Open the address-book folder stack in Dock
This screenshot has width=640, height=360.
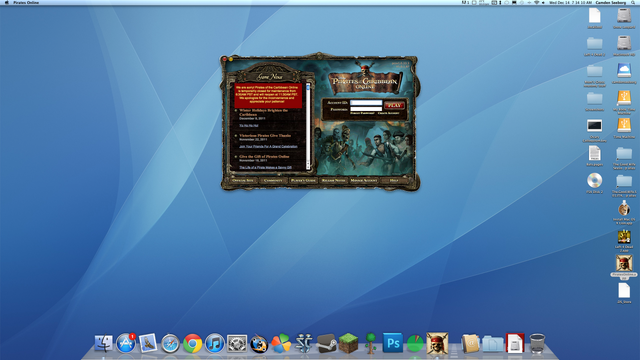470,343
